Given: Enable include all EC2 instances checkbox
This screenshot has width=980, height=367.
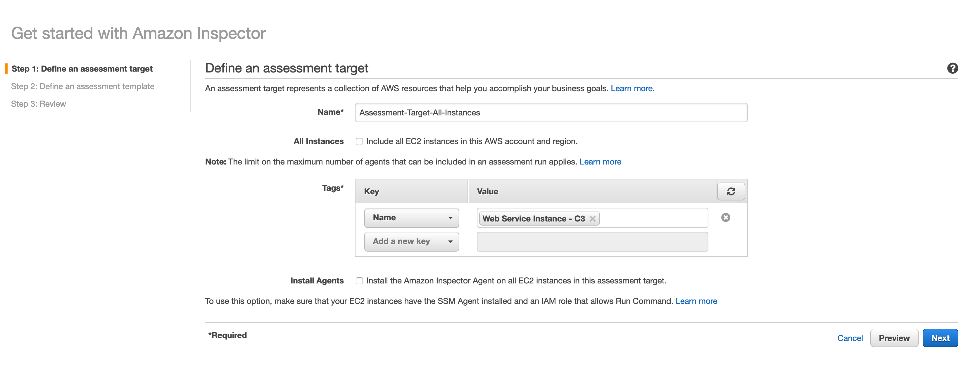Looking at the screenshot, I should 359,141.
